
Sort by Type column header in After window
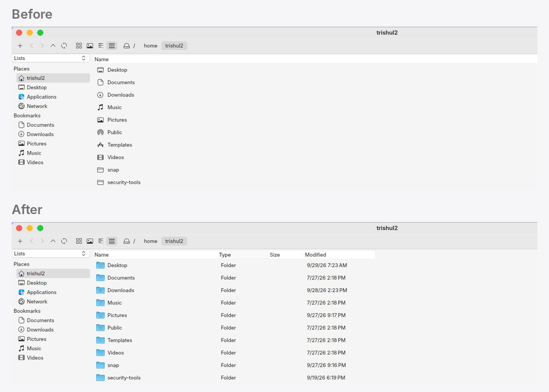click(225, 255)
